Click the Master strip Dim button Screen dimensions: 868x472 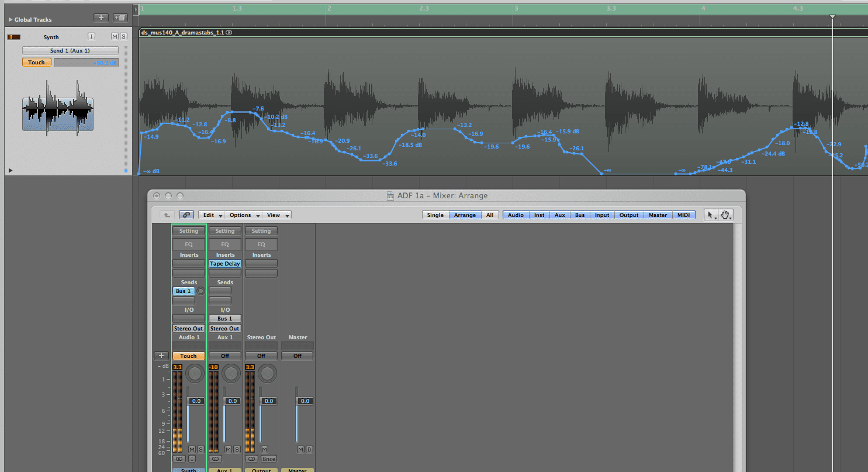tap(309, 449)
